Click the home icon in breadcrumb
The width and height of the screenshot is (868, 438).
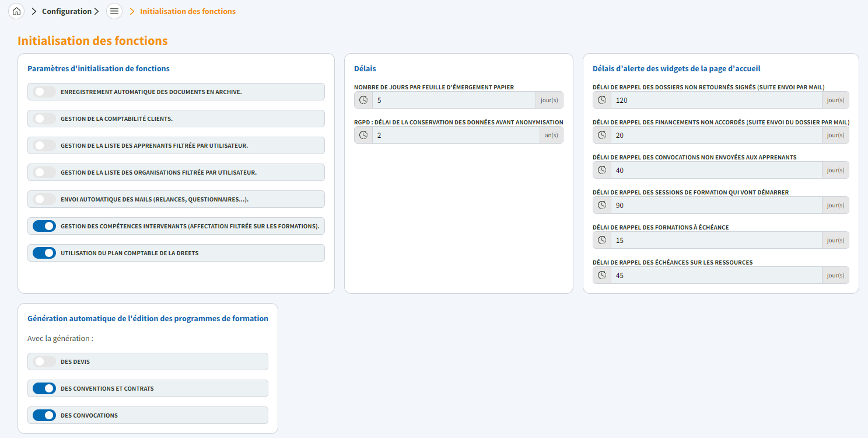point(16,11)
